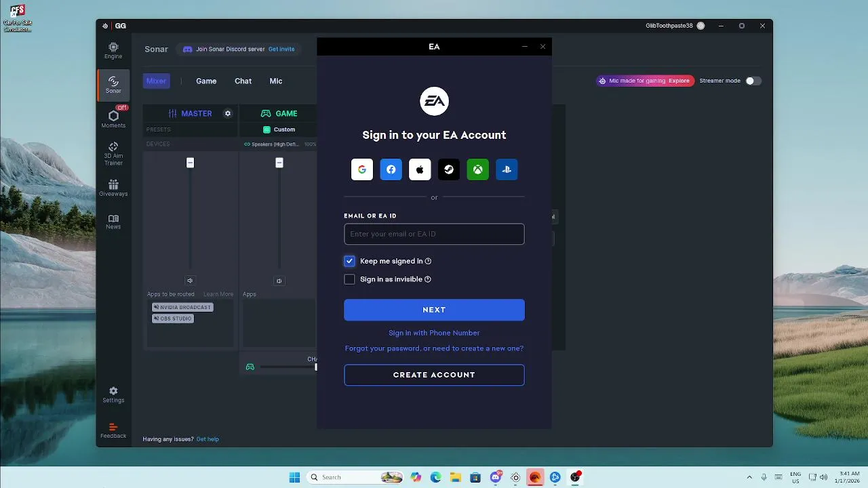The height and width of the screenshot is (488, 868).
Task: Open File Explorer from the taskbar
Action: click(x=456, y=477)
